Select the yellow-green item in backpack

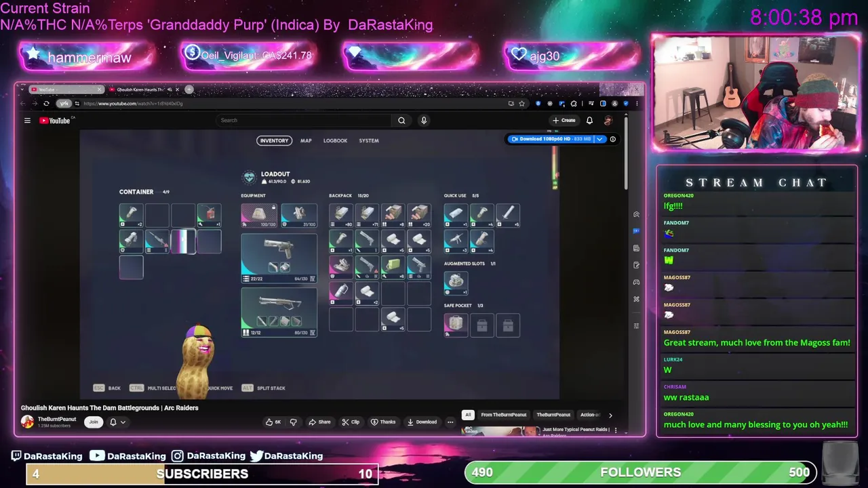coord(393,266)
